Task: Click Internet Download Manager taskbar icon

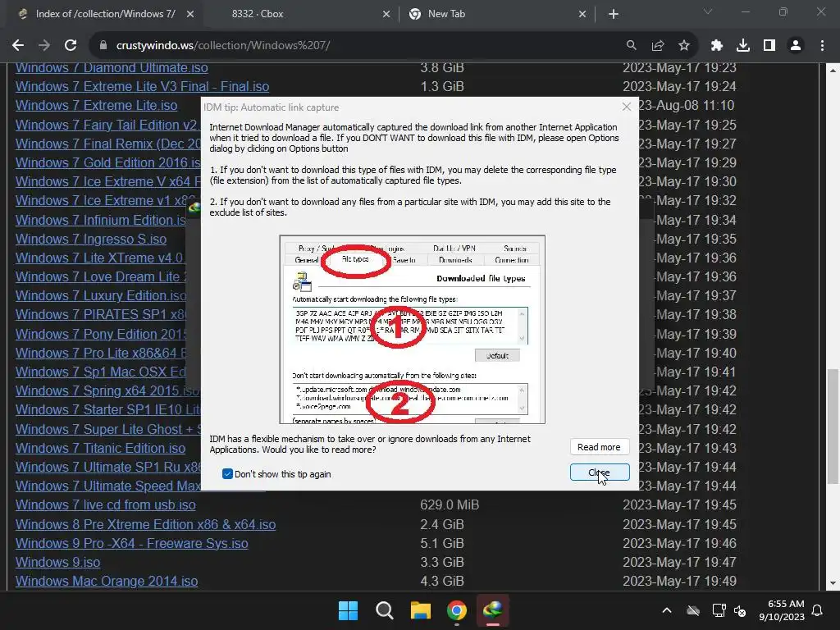Action: coord(493,610)
